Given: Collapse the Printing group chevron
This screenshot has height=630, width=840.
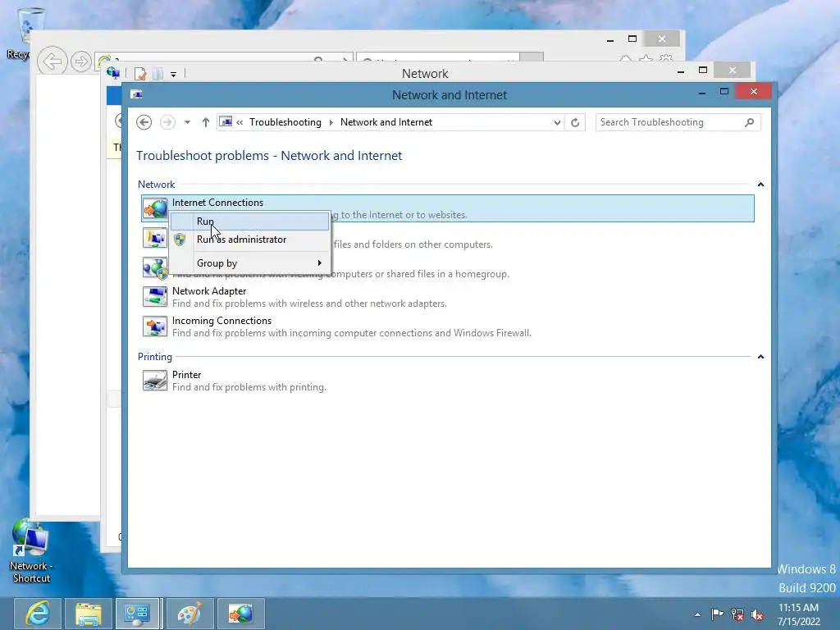Looking at the screenshot, I should pos(760,357).
